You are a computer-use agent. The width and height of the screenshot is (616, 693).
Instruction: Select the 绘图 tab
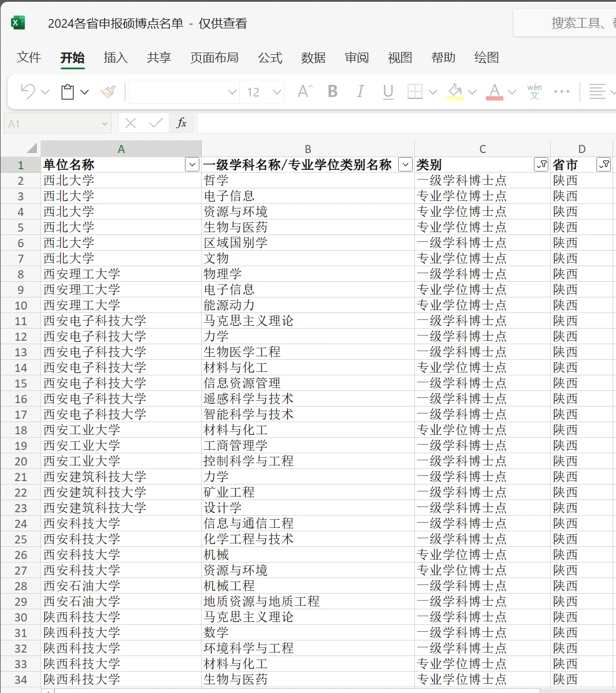487,57
